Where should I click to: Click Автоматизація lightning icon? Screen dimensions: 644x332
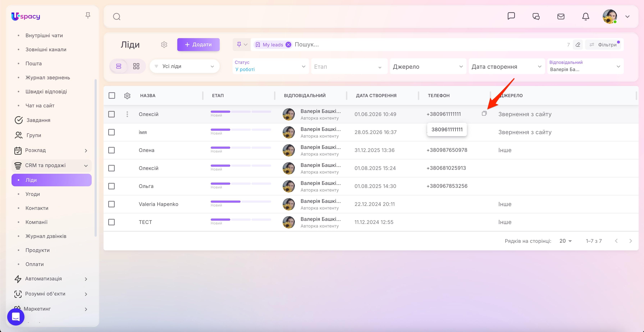click(x=18, y=279)
